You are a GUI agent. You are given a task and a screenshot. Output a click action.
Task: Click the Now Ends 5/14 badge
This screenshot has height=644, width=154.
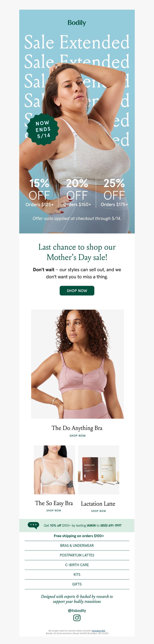[43, 129]
